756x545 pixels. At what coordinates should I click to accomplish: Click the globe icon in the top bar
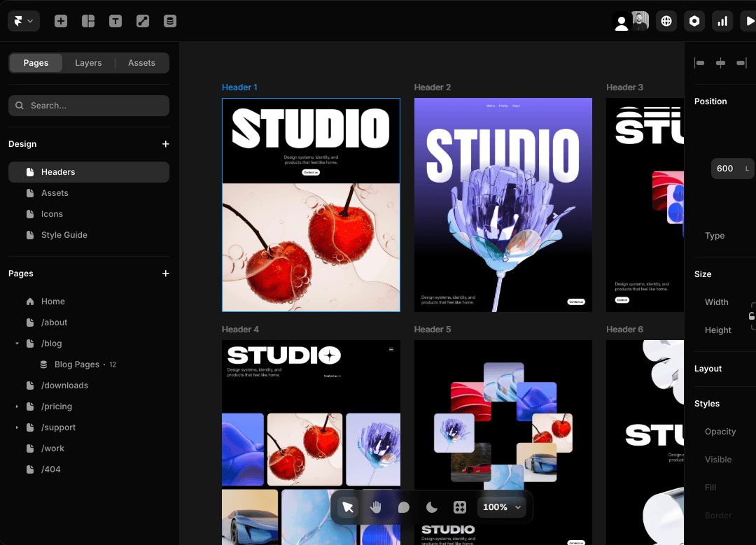(666, 21)
